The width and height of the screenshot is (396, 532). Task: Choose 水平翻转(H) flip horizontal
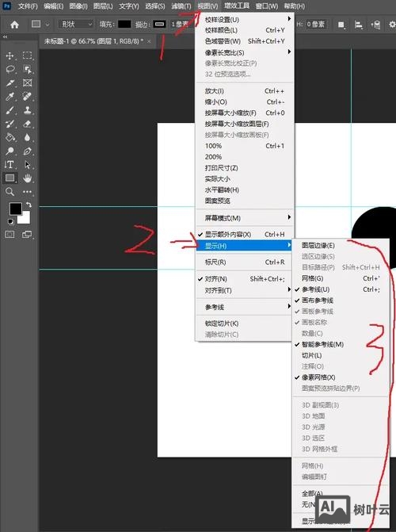coord(245,189)
